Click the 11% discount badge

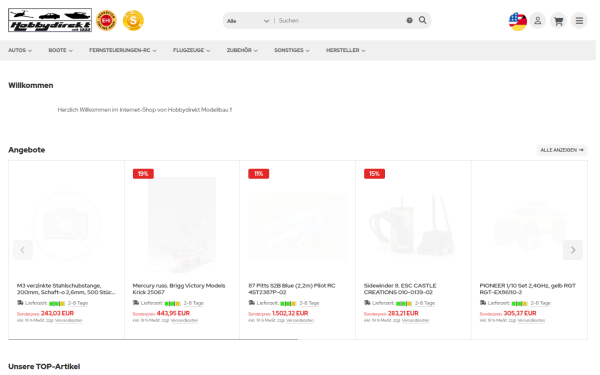pyautogui.click(x=259, y=174)
